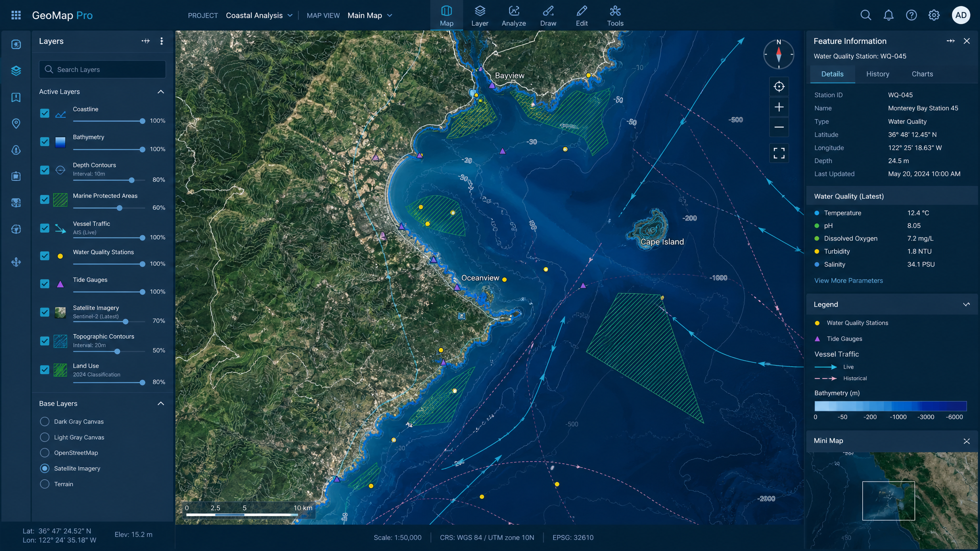Toggle Water Quality Stations layer checkbox
The image size is (980, 551).
[x=45, y=256]
